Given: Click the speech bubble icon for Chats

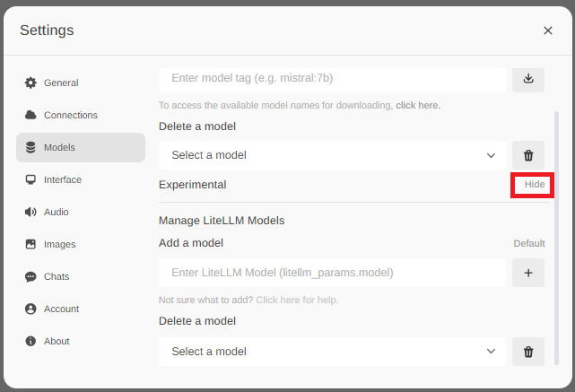Looking at the screenshot, I should [x=30, y=276].
